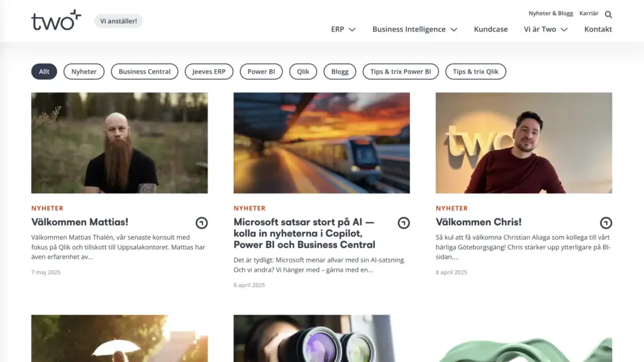Filter articles by Business Central
Image resolution: width=644 pixels, height=362 pixels.
(x=145, y=72)
